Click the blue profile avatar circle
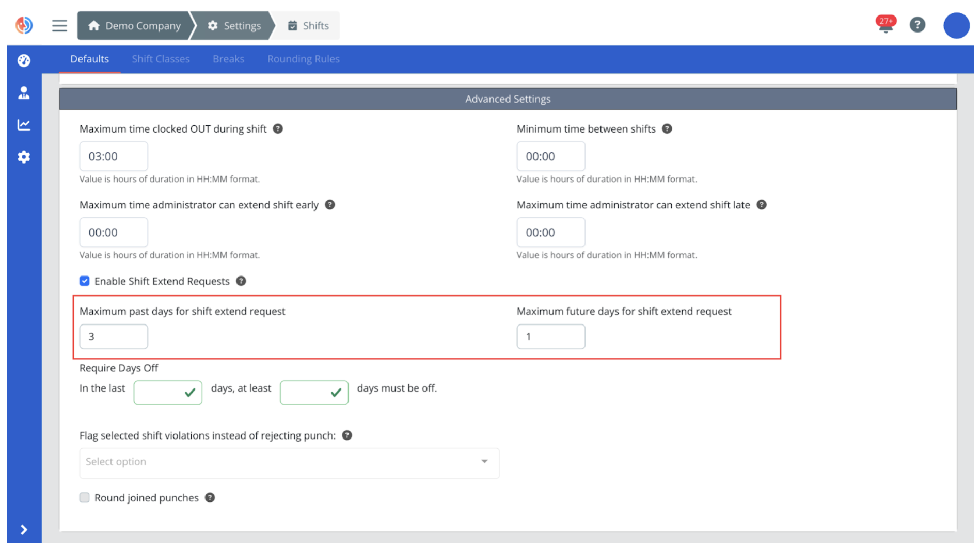The image size is (980, 552). click(956, 25)
